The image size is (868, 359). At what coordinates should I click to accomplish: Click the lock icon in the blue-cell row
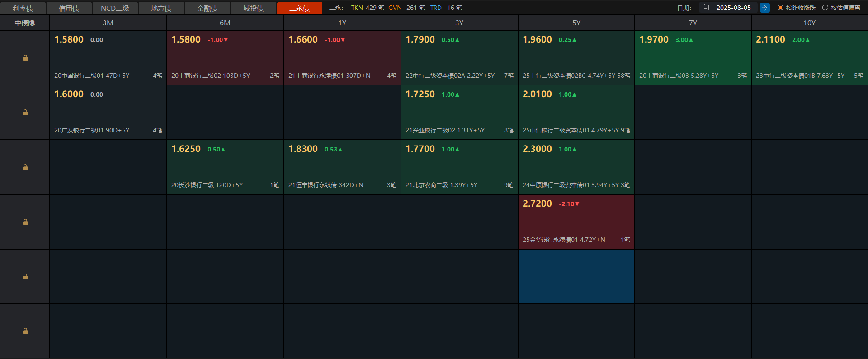(25, 277)
